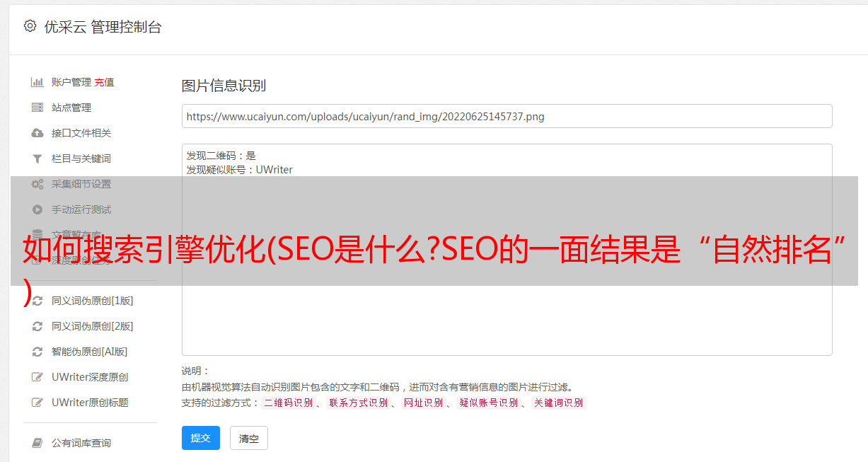Select 智能伪原创[AI版] in the sidebar

[x=89, y=352]
